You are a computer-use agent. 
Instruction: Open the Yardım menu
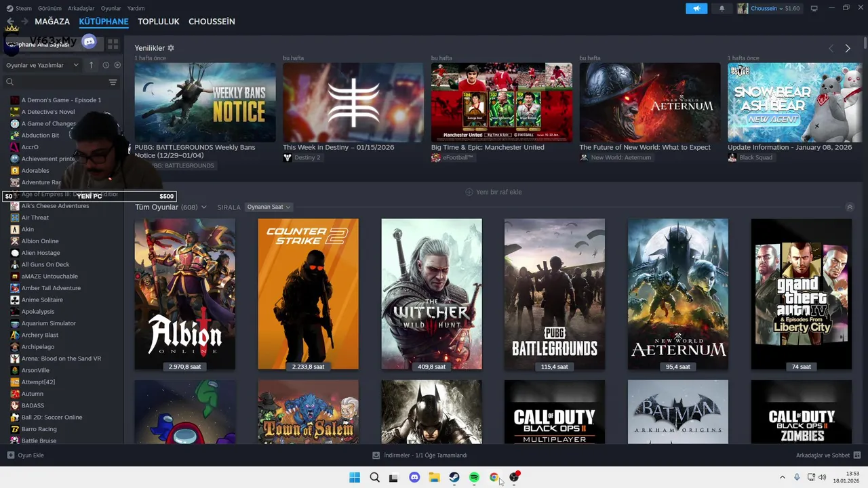[x=136, y=8]
